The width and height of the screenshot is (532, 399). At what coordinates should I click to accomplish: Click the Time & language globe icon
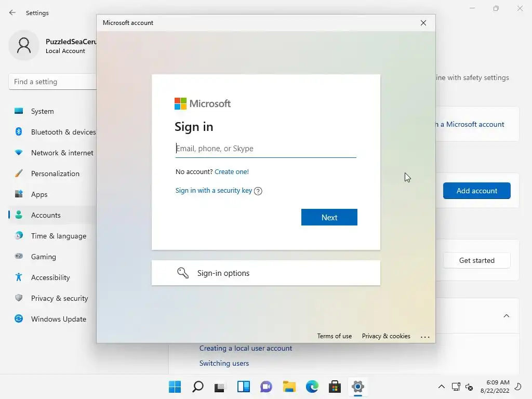(19, 235)
